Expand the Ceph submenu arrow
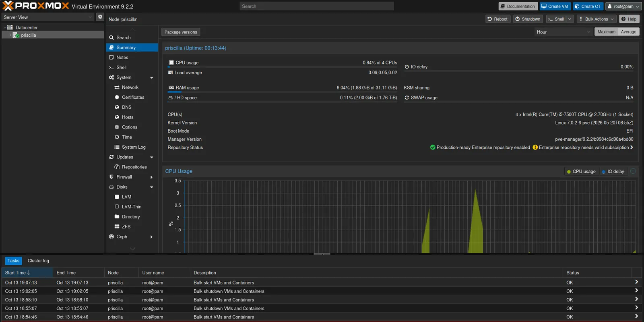The width and height of the screenshot is (644, 322). point(152,237)
